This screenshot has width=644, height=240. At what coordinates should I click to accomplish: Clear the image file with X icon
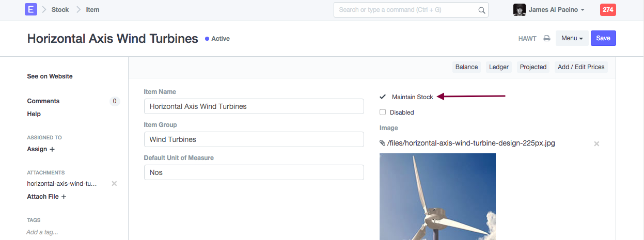(596, 143)
